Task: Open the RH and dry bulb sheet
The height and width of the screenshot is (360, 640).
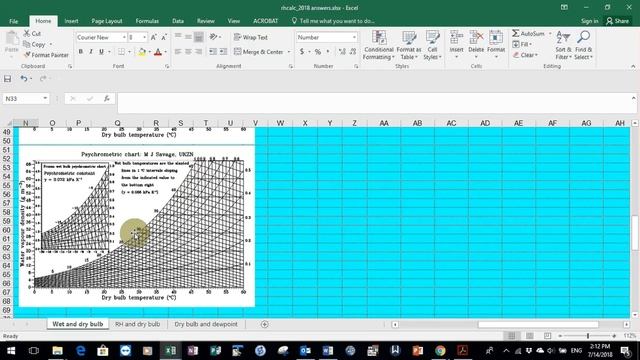Action: [x=137, y=324]
